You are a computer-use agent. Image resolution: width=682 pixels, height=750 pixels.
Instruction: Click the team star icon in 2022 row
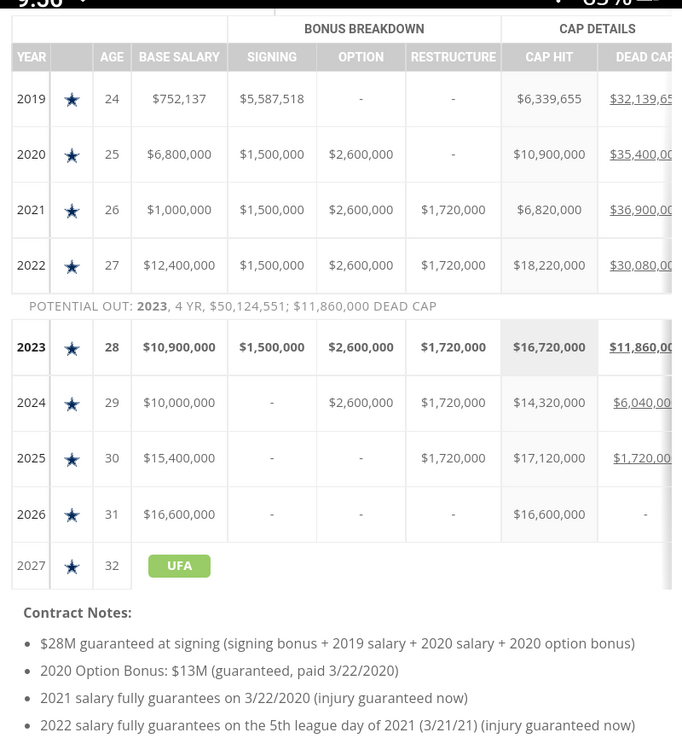[72, 266]
